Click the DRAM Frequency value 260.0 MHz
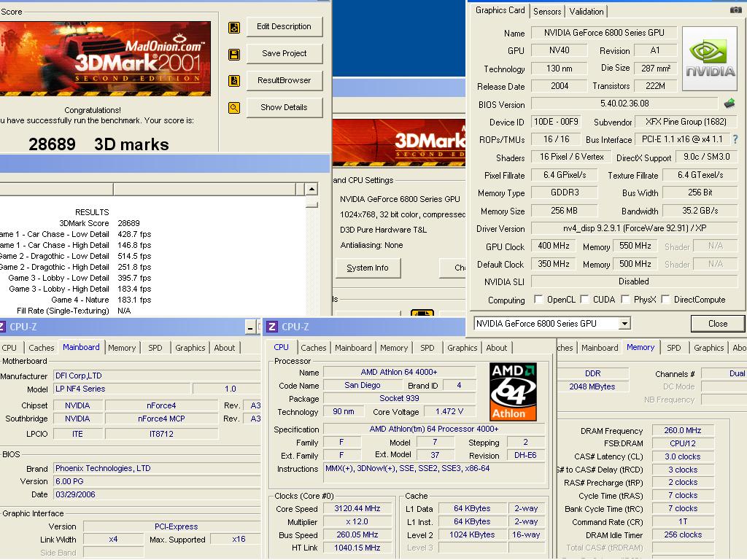 683,430
